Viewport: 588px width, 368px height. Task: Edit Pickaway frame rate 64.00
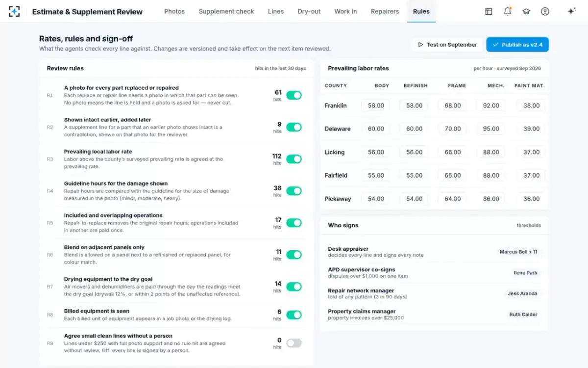(x=453, y=199)
